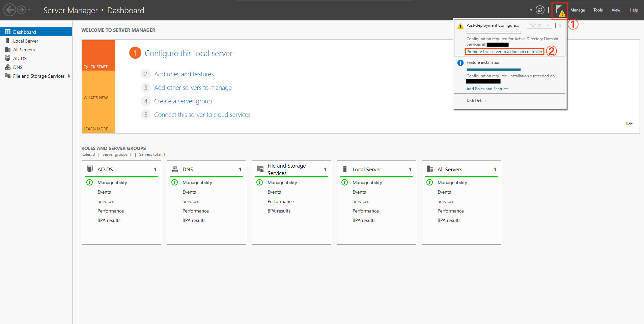Click All Servers Manageability status icon
The width and height of the screenshot is (644, 324).
[x=429, y=182]
